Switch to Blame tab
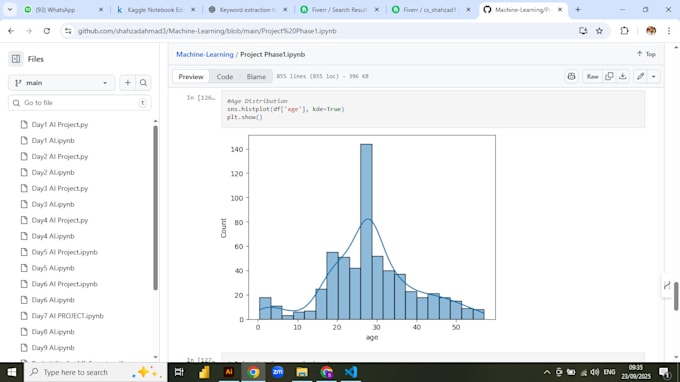680x382 pixels. coord(256,76)
